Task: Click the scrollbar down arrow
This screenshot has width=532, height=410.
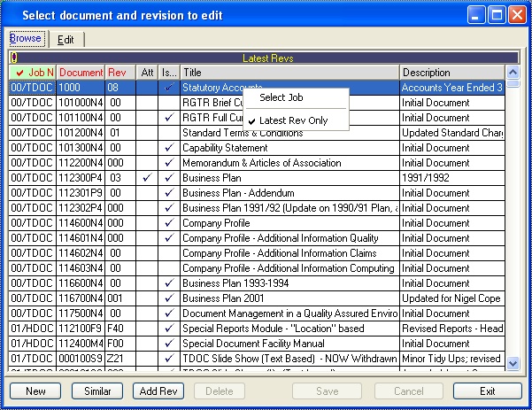Action: 513,363
